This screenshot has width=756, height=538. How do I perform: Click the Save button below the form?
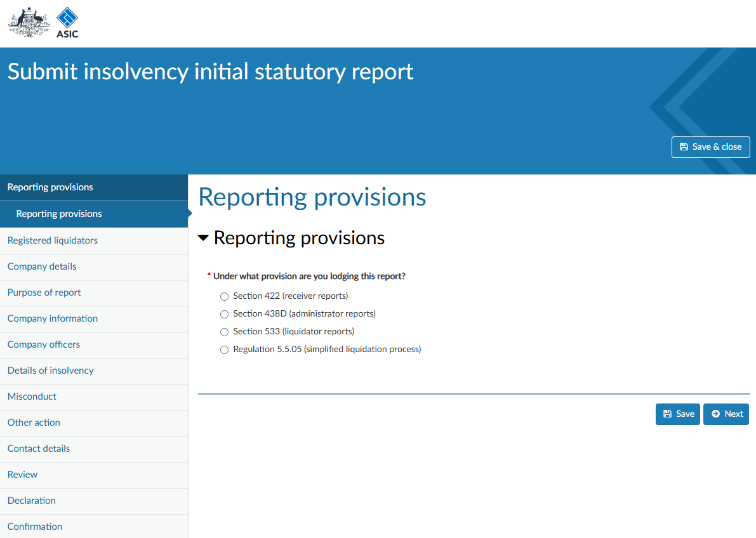677,414
